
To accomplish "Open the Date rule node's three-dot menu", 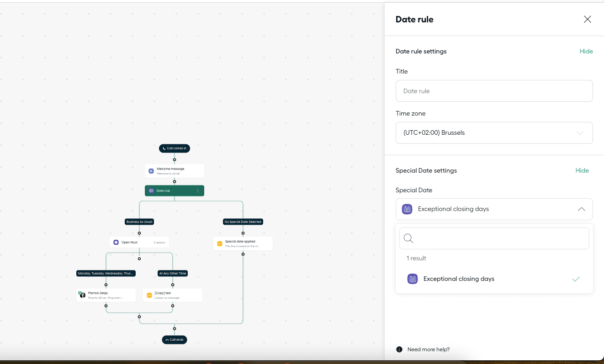I will [x=198, y=190].
